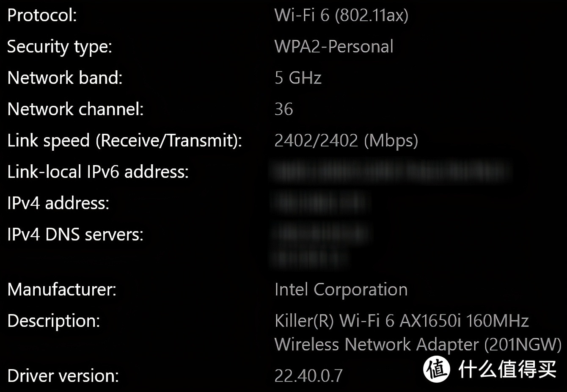Click the Wi-Fi 6 (802.11ax) protocol value
Image resolution: width=567 pixels, height=392 pixels.
[341, 15]
